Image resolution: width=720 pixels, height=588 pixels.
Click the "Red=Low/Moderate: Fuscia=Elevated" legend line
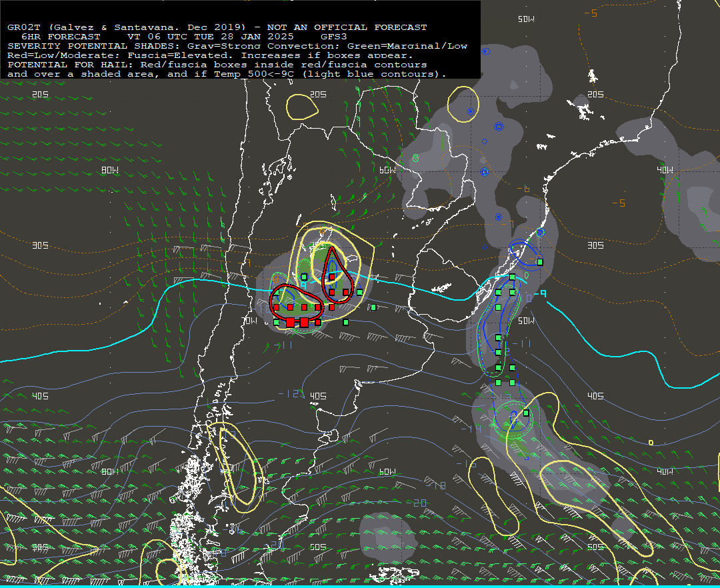coord(210,55)
